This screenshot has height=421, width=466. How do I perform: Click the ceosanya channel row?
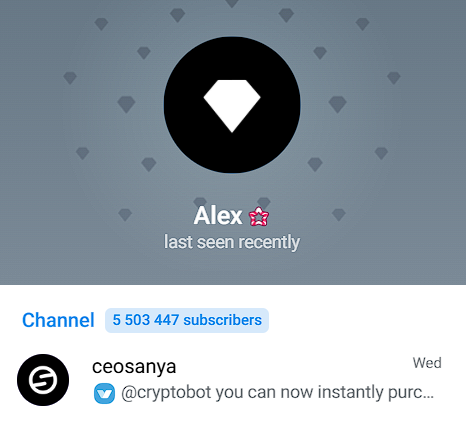pos(233,380)
